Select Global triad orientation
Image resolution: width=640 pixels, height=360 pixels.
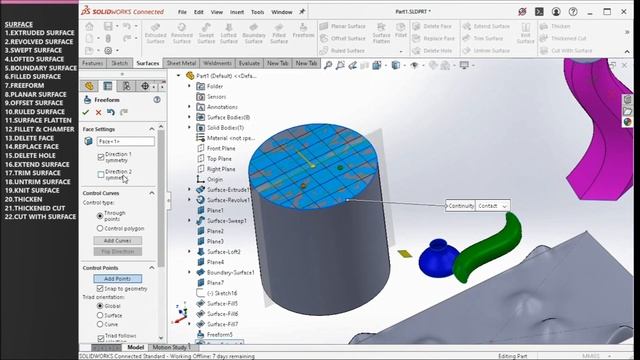pos(100,306)
